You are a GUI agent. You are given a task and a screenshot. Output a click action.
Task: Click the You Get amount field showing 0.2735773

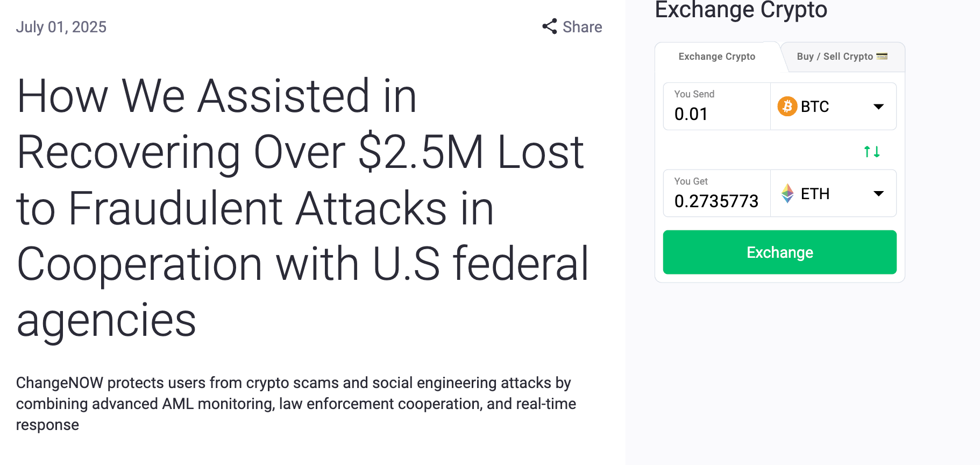tap(716, 201)
